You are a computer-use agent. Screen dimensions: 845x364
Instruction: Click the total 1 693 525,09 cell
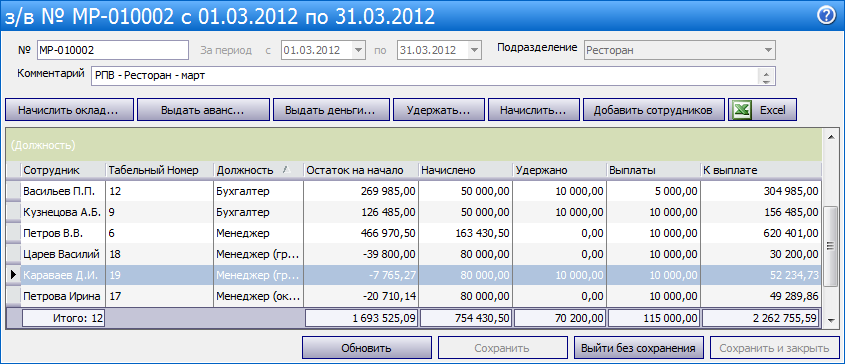coord(361,318)
